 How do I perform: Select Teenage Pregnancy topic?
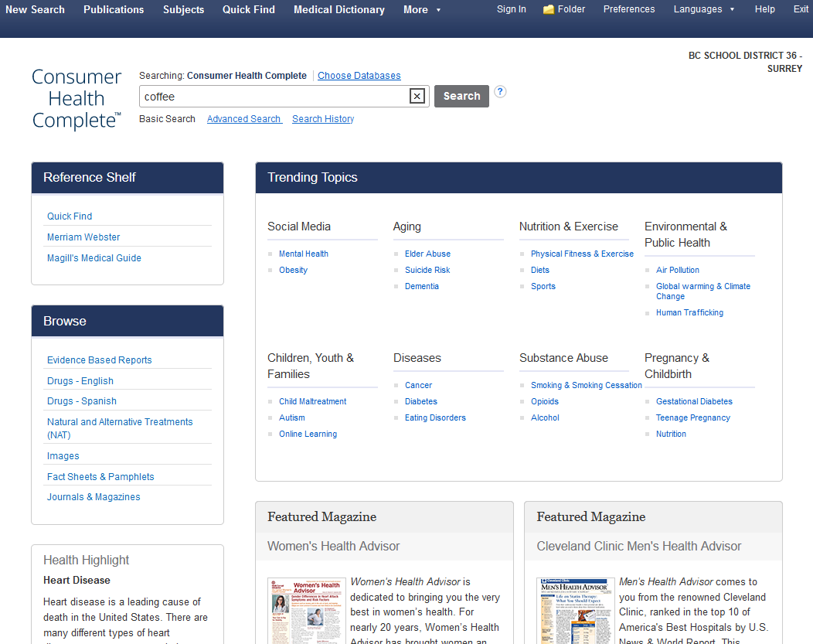click(692, 417)
